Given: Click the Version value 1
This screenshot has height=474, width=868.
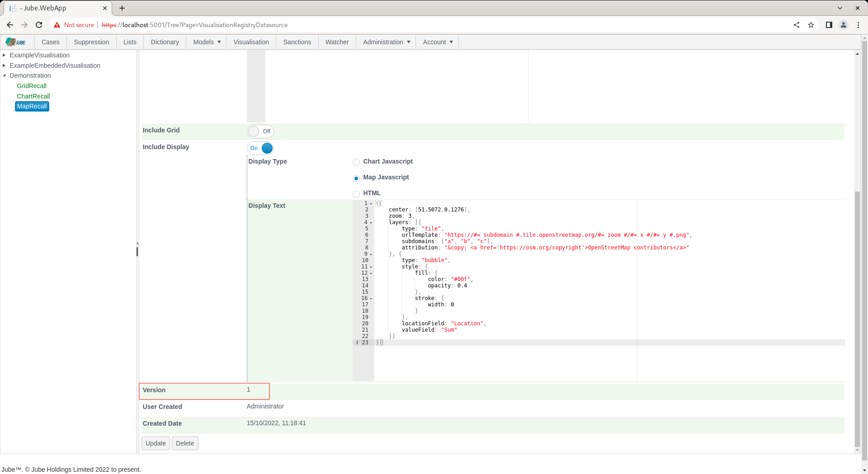Looking at the screenshot, I should coord(248,390).
